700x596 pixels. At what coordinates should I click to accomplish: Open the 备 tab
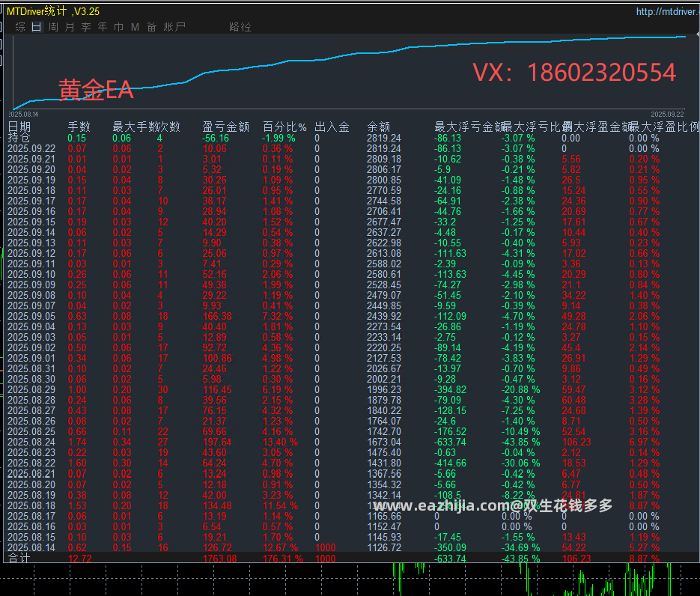click(x=152, y=27)
